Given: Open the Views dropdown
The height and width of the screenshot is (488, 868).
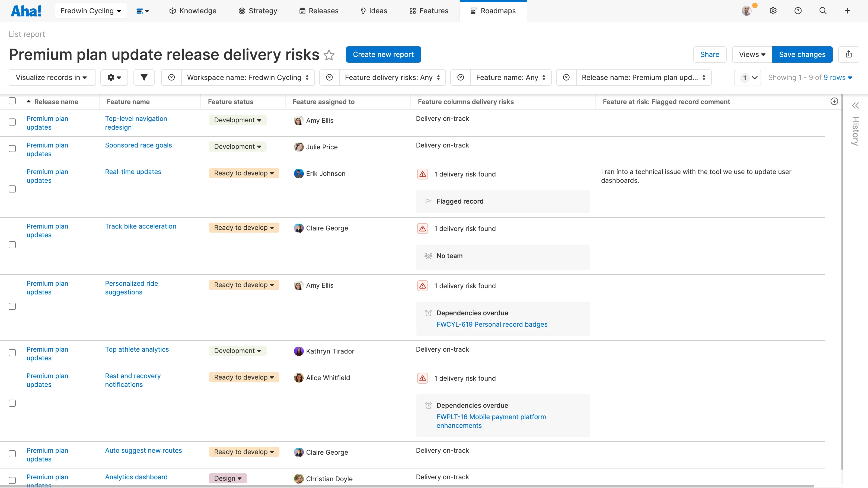Looking at the screenshot, I should coord(752,54).
